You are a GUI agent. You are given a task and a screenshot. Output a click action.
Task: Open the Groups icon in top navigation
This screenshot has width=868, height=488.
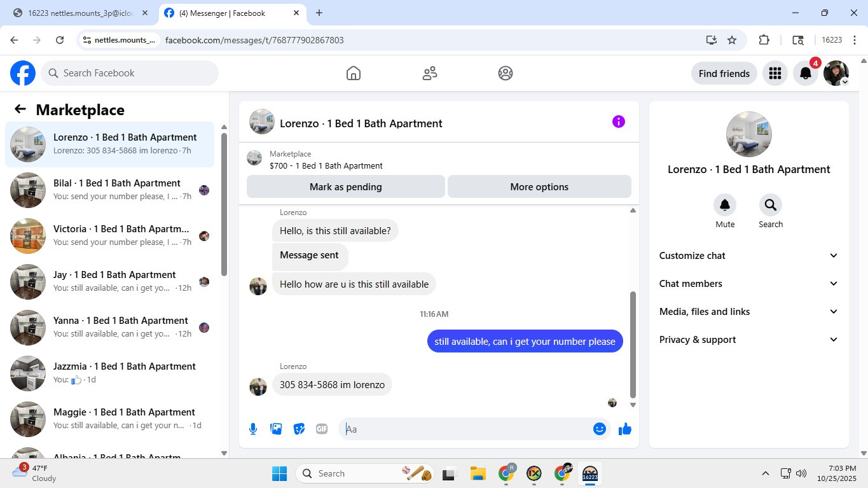[506, 73]
